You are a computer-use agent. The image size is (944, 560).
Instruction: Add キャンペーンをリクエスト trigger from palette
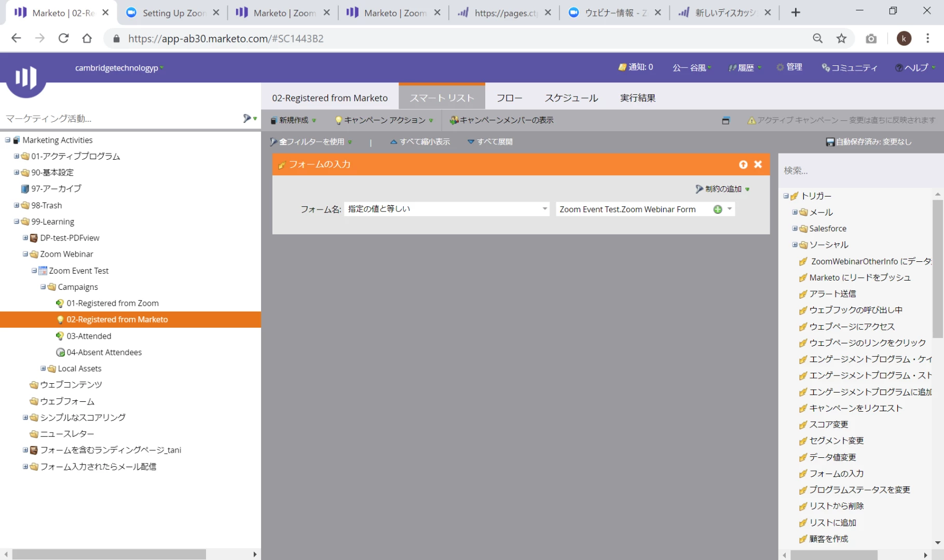tap(856, 408)
